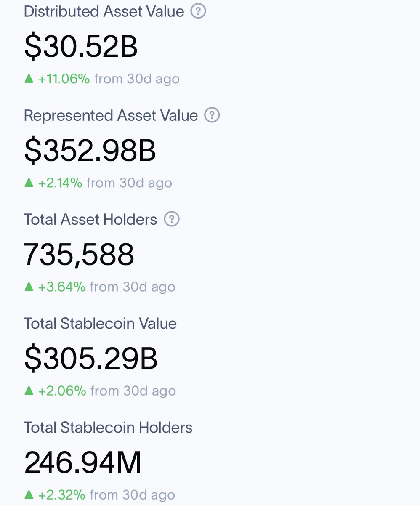
Task: Click the Total Stablecoin Holders label
Action: tap(108, 427)
